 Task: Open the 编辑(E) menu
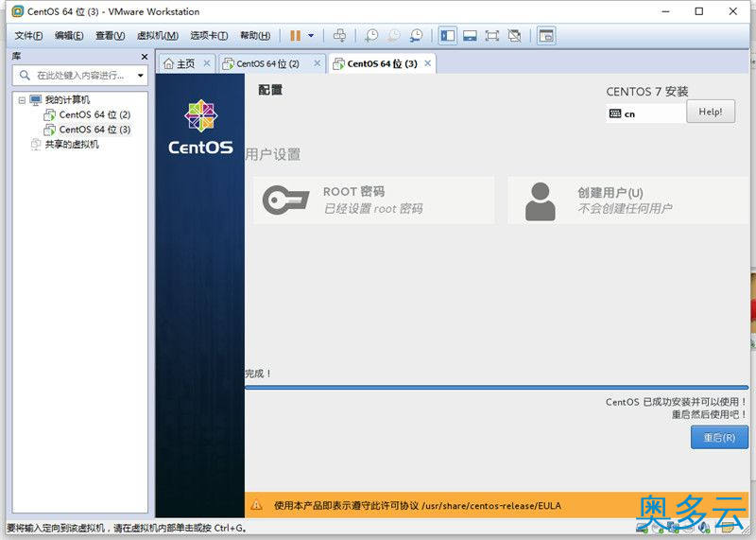click(69, 36)
